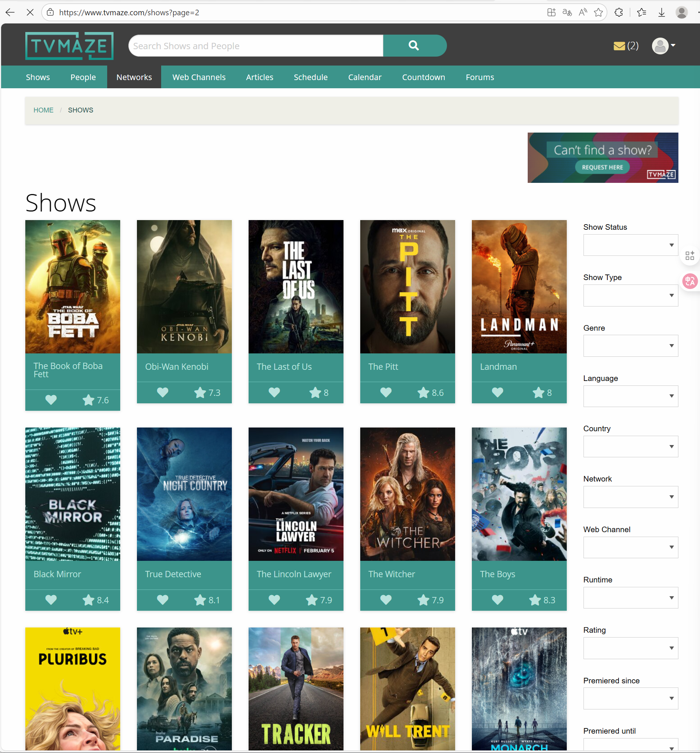Click the browser favorites star icon
This screenshot has height=753, width=700.
[x=598, y=13]
